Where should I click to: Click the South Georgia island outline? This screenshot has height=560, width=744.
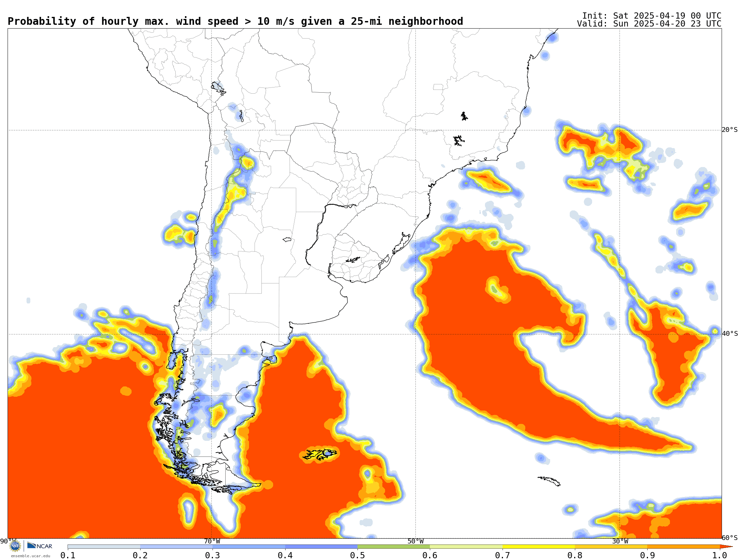point(549,481)
